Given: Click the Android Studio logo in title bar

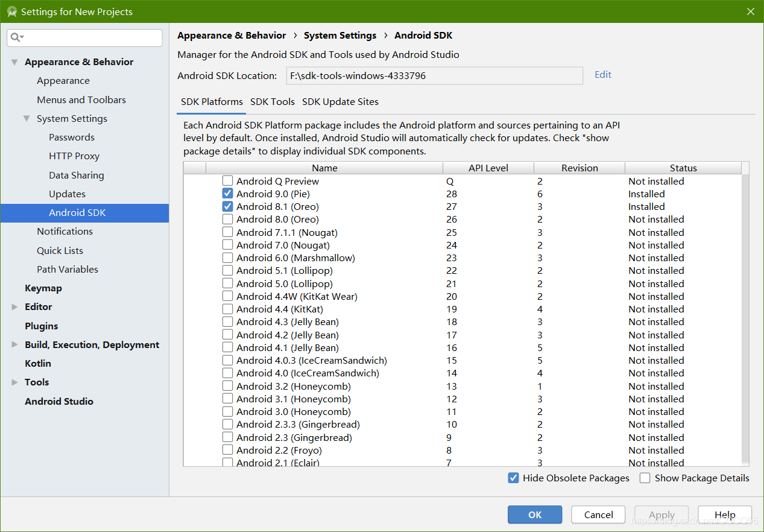Looking at the screenshot, I should (11, 11).
